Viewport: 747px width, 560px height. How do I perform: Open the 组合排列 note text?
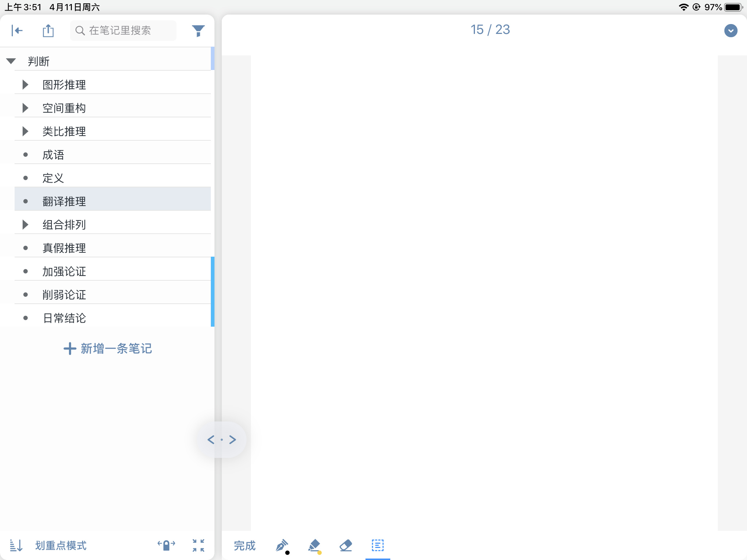click(64, 225)
